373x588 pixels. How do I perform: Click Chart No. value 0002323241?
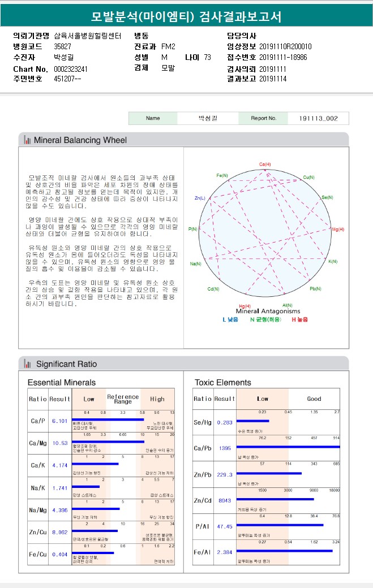pyautogui.click(x=71, y=69)
